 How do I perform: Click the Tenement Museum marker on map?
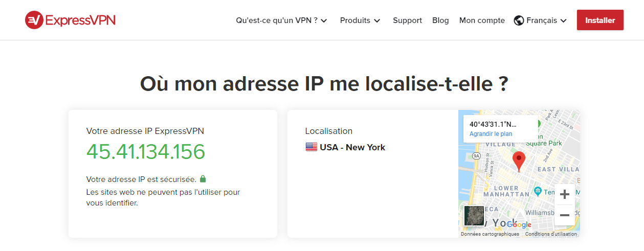click(538, 191)
